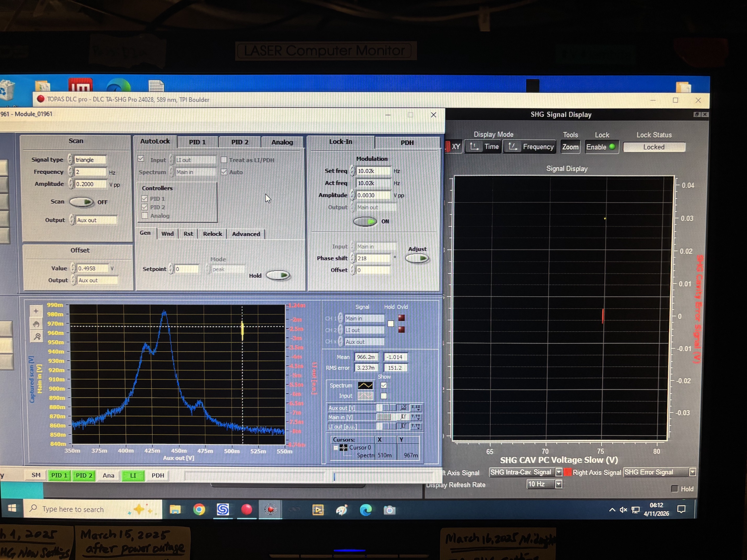Click the Input pink trace style icon
The width and height of the screenshot is (747, 560).
click(365, 396)
